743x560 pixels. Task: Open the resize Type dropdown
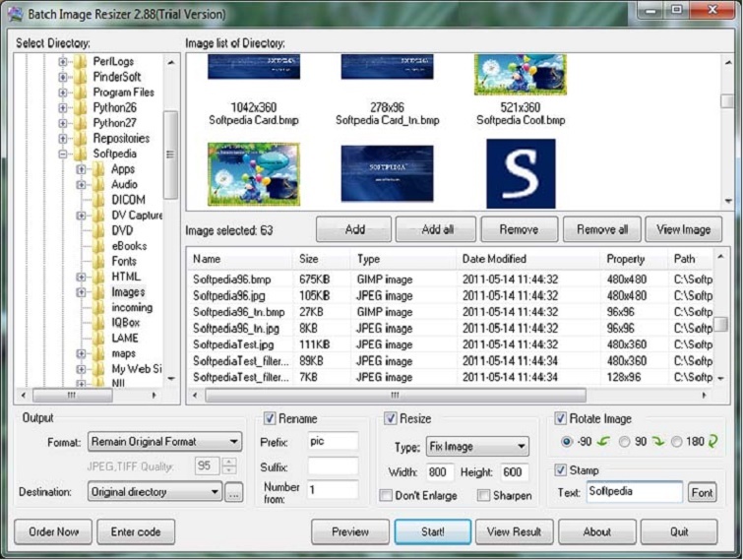477,447
